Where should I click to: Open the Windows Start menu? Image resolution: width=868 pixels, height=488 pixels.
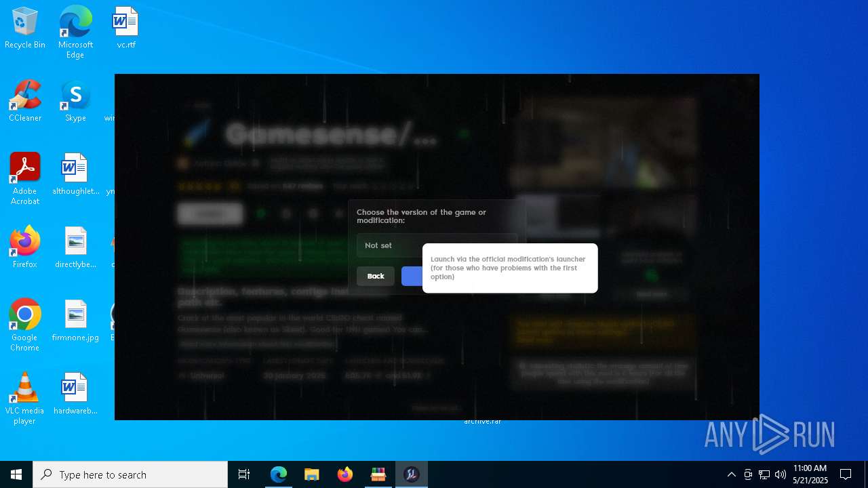point(16,474)
